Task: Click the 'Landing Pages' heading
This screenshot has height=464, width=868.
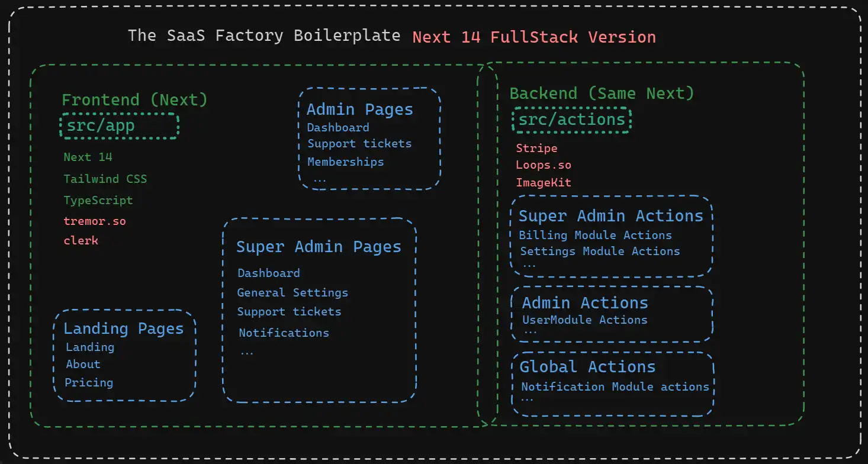Action: pyautogui.click(x=123, y=328)
